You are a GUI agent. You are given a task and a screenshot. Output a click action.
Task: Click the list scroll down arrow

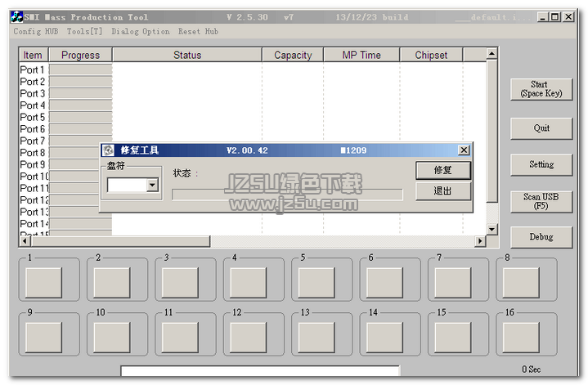(491, 229)
